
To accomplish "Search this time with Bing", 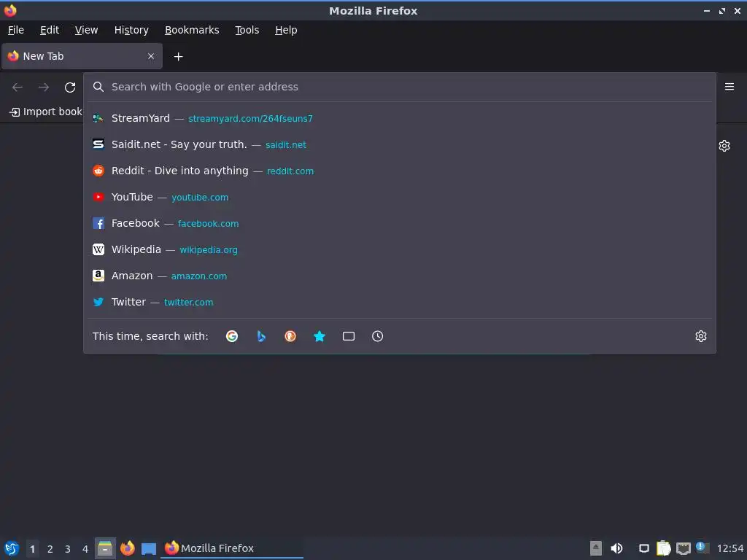I will (x=261, y=336).
